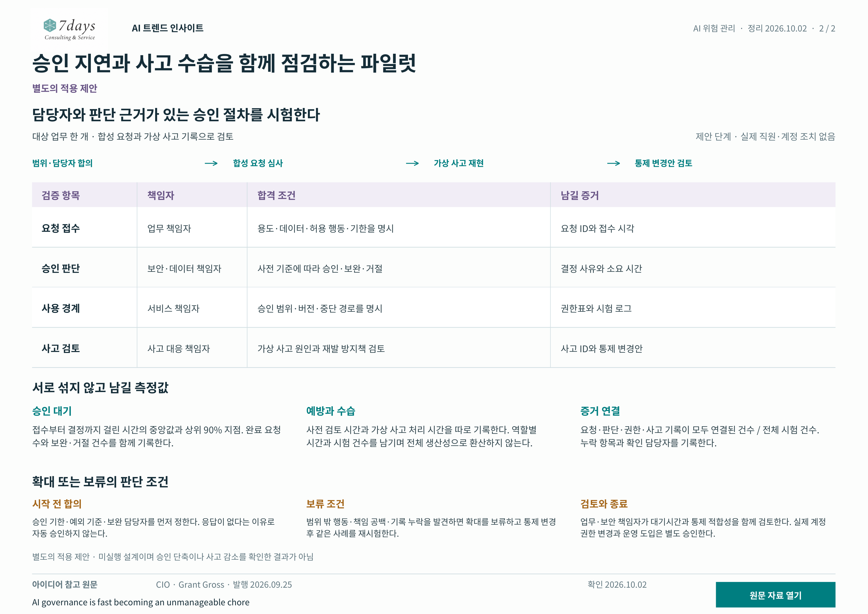Click the 아이디어 참고 원문 label

[65, 584]
